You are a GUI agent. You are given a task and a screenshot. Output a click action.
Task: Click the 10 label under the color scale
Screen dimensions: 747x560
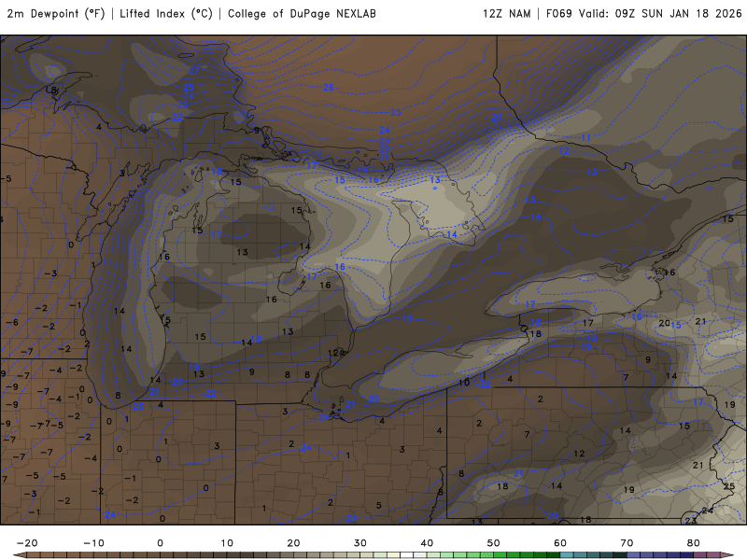pyautogui.click(x=227, y=543)
